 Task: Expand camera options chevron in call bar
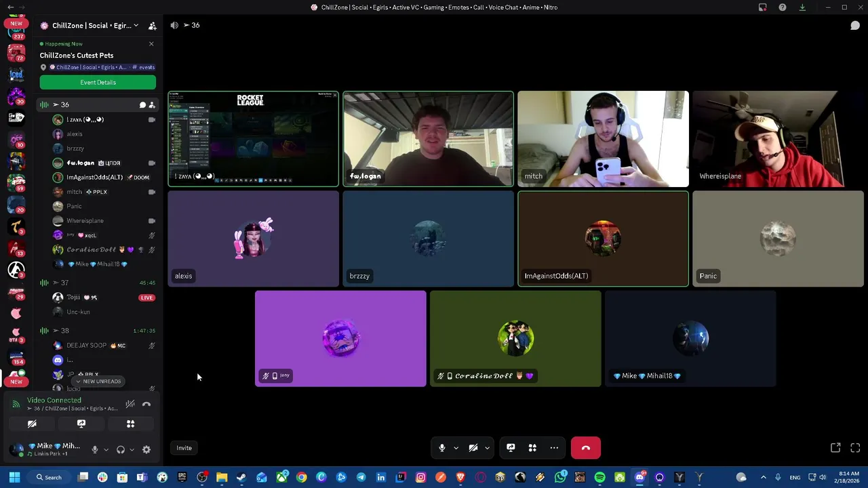point(487,448)
